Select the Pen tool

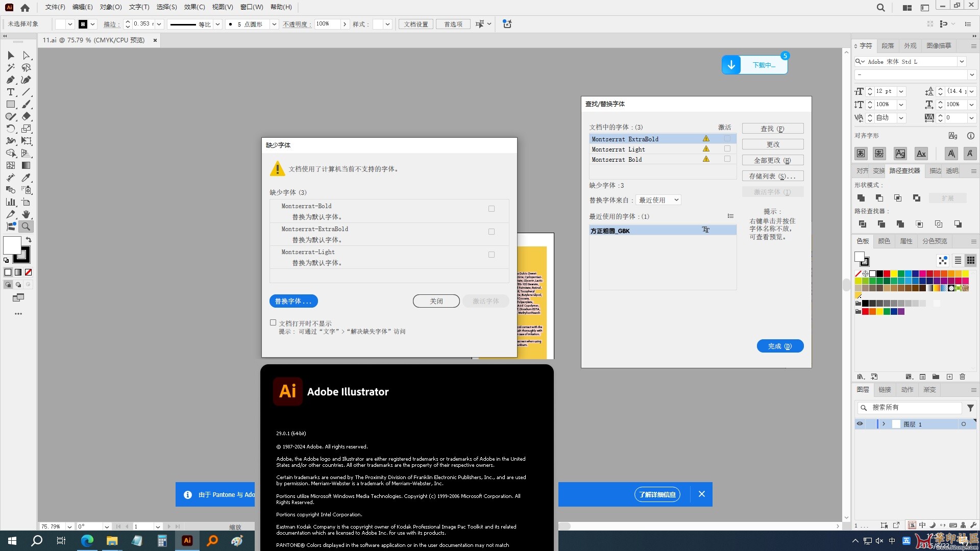11,80
